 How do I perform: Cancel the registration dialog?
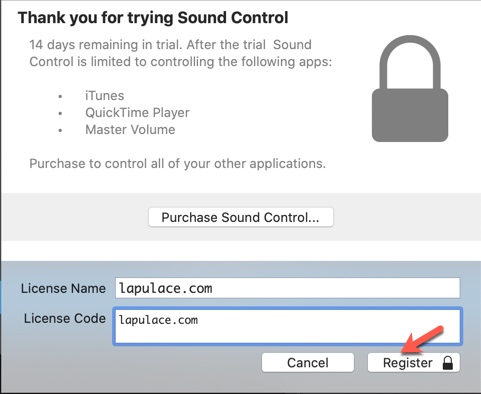click(308, 363)
